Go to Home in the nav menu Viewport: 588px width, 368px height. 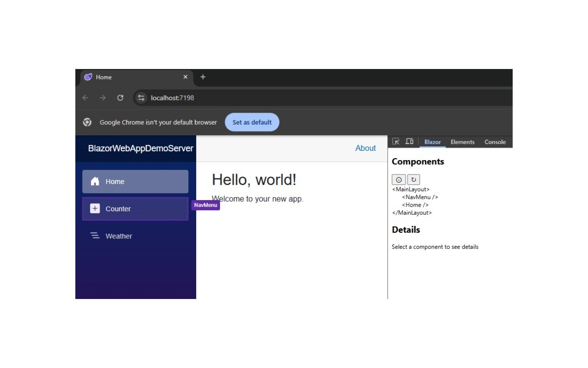tap(135, 182)
